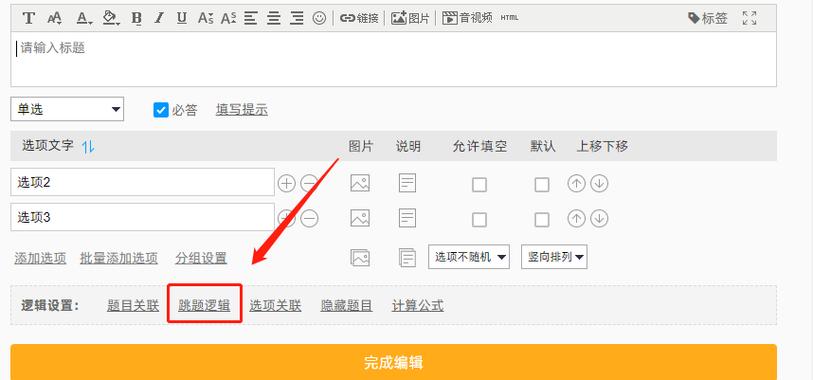Image resolution: width=813 pixels, height=380 pixels.
Task: Open 分组设置 group settings
Action: 201,258
